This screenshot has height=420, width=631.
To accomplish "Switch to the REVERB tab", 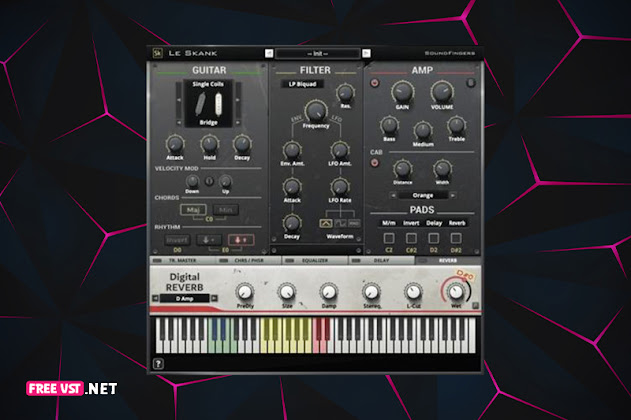I will point(448,261).
